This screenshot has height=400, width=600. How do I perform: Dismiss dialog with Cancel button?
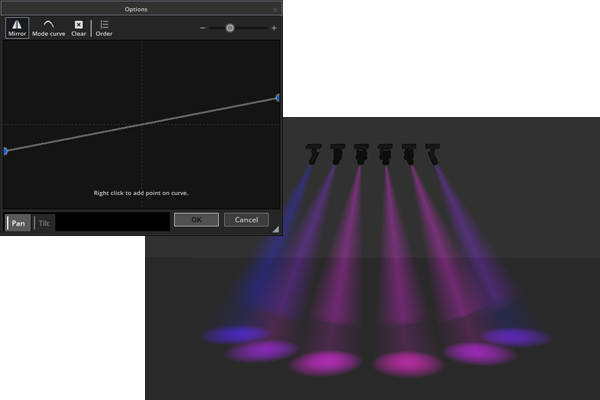246,220
